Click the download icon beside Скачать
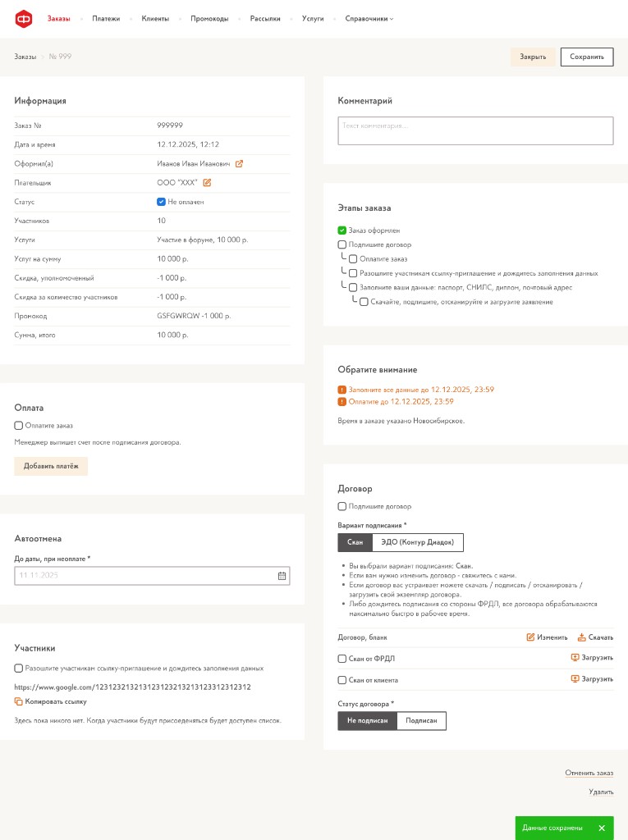628x840 pixels. 581,637
